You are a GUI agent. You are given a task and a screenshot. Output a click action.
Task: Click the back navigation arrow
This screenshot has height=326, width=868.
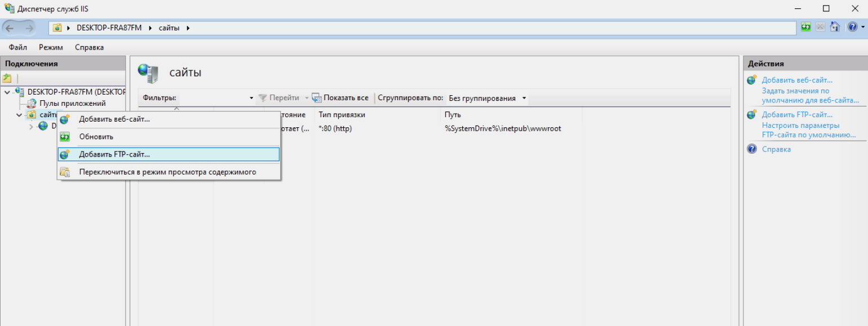pyautogui.click(x=11, y=28)
